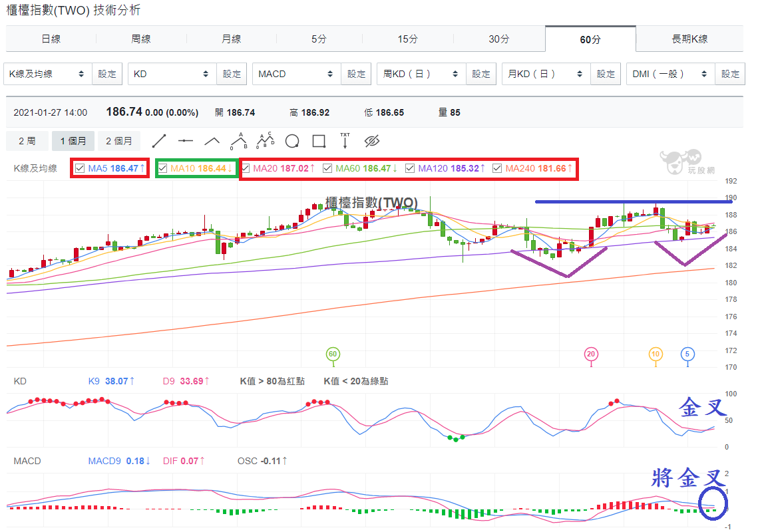This screenshot has height=532, width=762.
Task: Click the MACD9 0.18 value
Action: 119,461
